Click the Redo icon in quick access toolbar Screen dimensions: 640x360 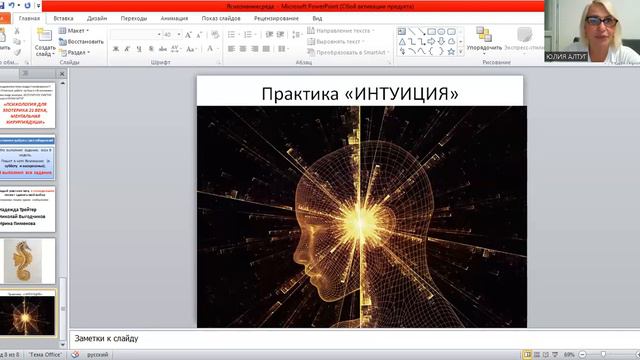[27, 5]
